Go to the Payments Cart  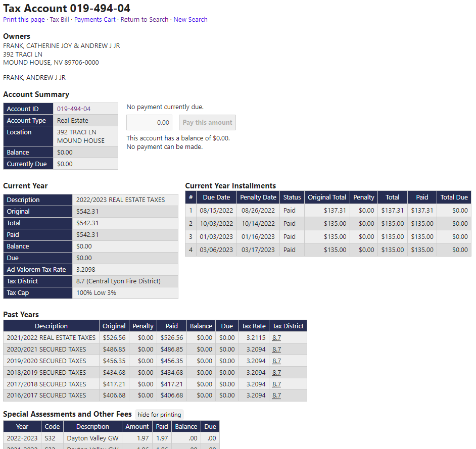pyautogui.click(x=94, y=20)
